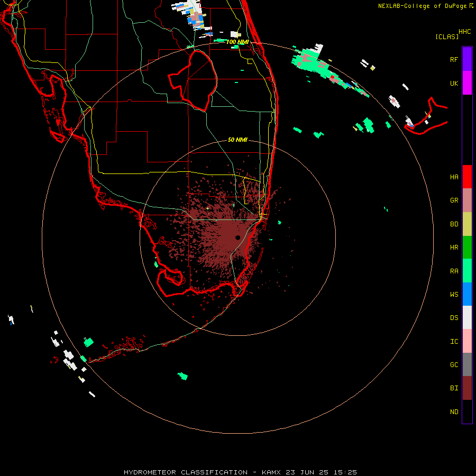
Task: Click the UK magenta legend swatch
Action: pos(467,83)
